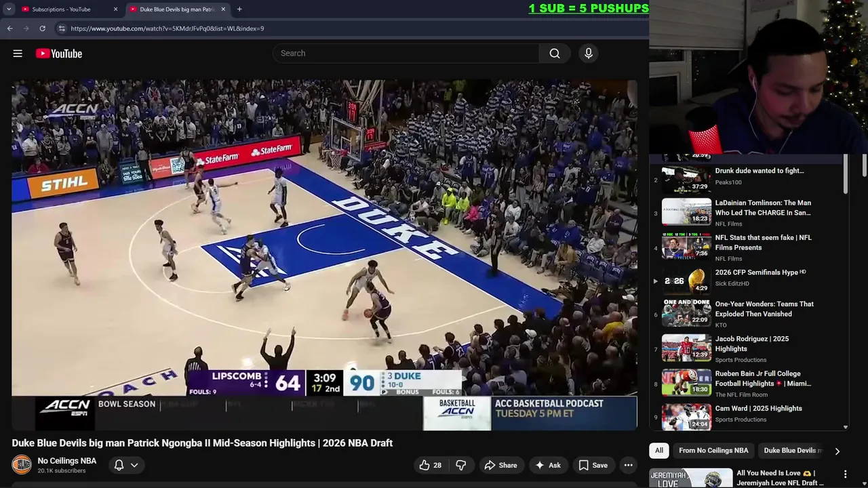
Task: Focus the browser URL address bar
Action: pyautogui.click(x=353, y=28)
